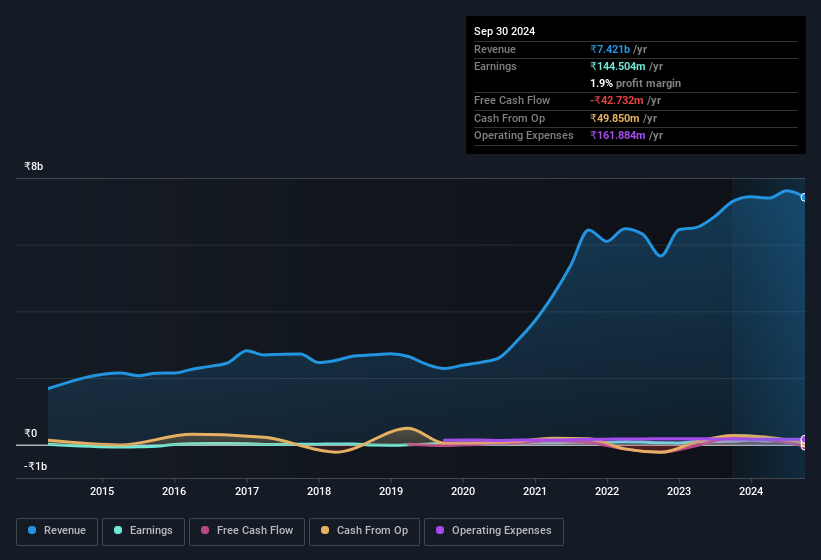
Task: Select the 2016 x-axis label
Action: pos(174,491)
